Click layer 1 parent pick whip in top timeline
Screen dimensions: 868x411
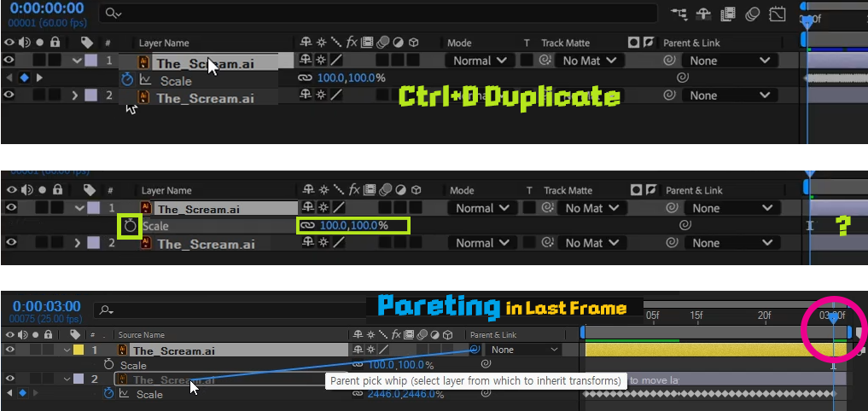[670, 61]
